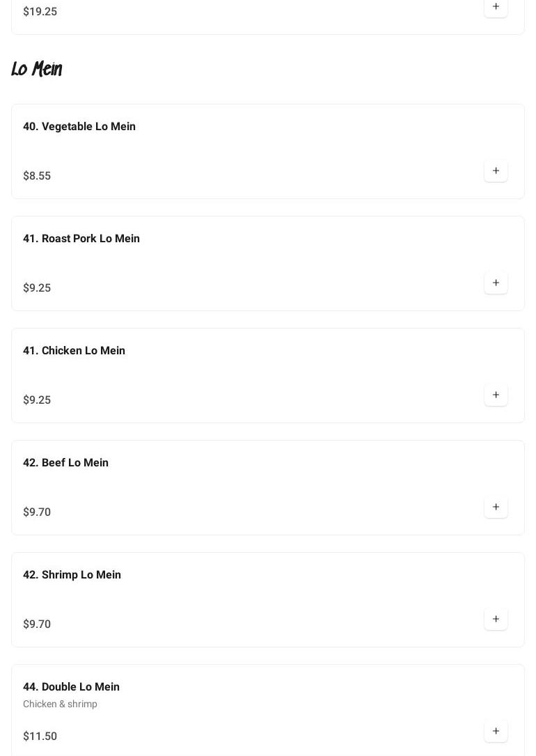The image size is (536, 756).
Task: Click the $9.70 Beef Lo Mein price
Action: [x=37, y=512]
